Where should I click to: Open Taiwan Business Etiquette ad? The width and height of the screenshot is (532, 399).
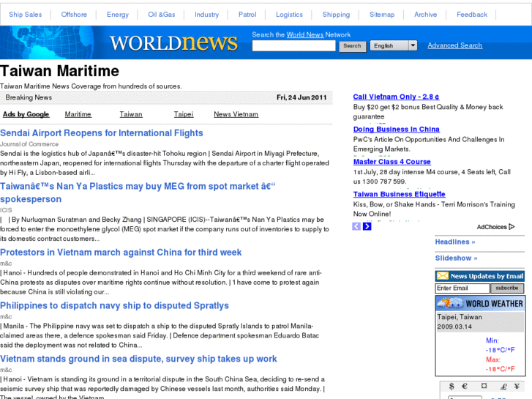(399, 194)
